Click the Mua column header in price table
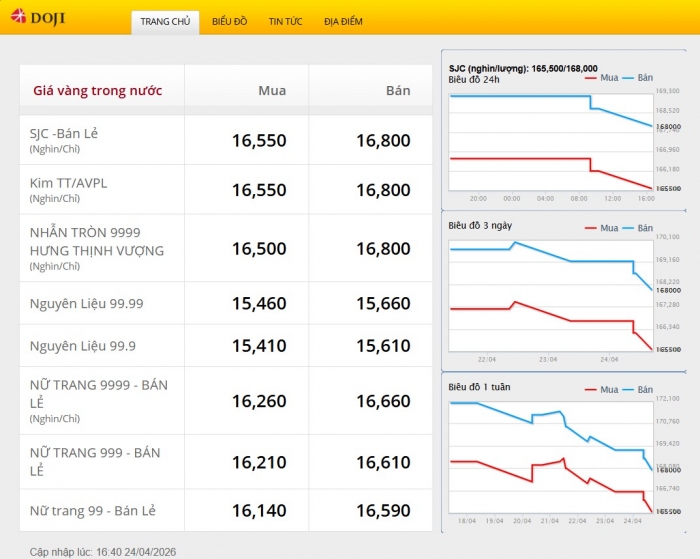 (x=271, y=91)
